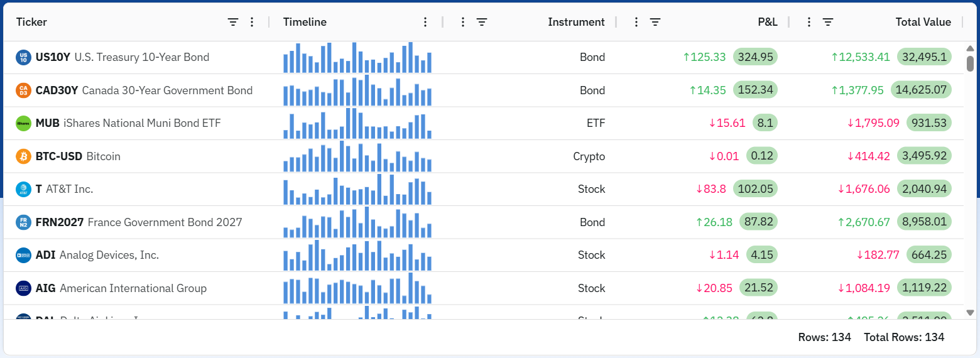Open the Ticker column filter
980x358 pixels.
pos(233,22)
